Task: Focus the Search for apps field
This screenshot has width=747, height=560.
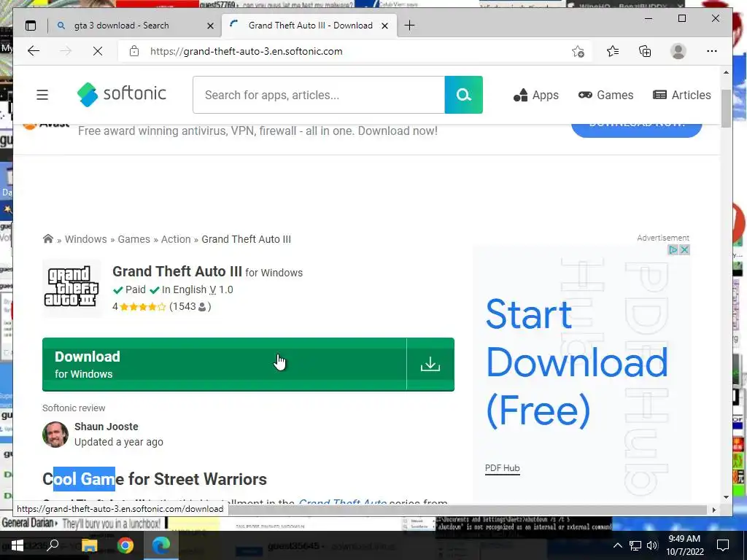Action: (319, 95)
